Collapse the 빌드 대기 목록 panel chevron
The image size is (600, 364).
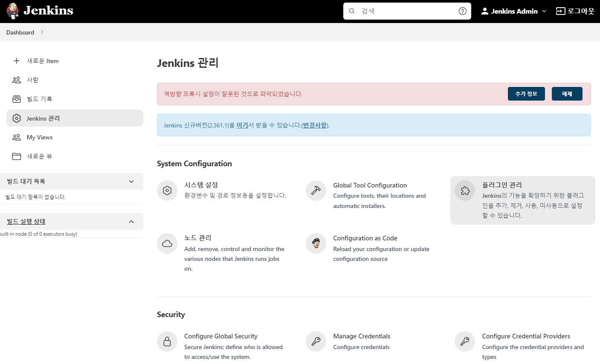(131, 182)
